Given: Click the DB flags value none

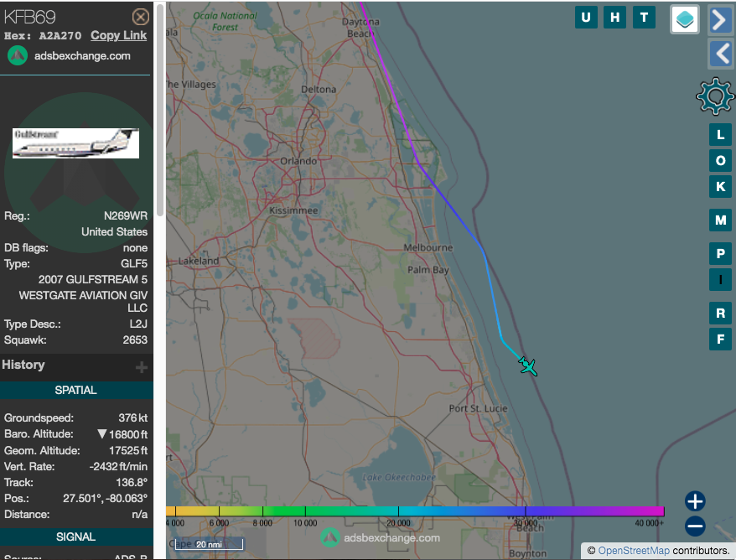Looking at the screenshot, I should pos(135,248).
